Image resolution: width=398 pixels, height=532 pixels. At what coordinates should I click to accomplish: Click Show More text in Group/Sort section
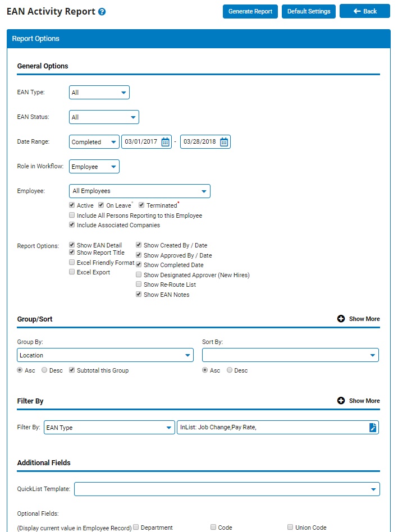(364, 319)
